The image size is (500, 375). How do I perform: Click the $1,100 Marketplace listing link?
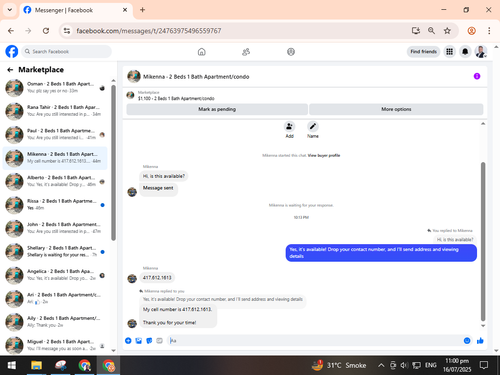click(176, 98)
